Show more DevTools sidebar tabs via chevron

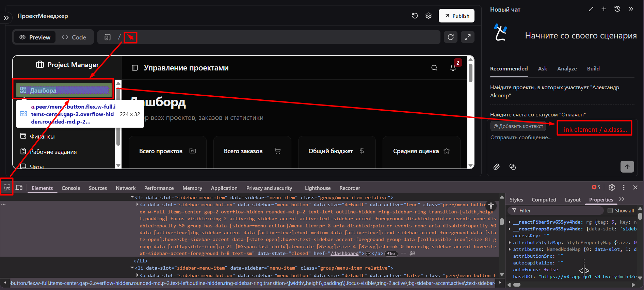(x=622, y=199)
